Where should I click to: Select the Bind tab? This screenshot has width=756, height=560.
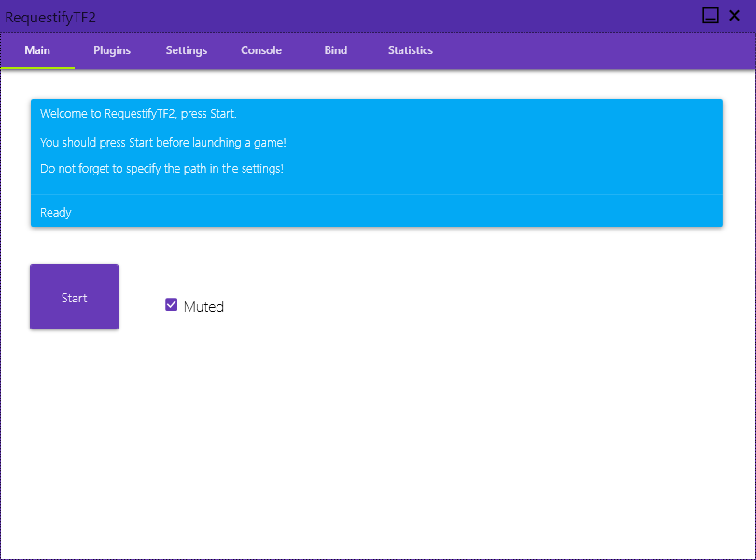(336, 50)
